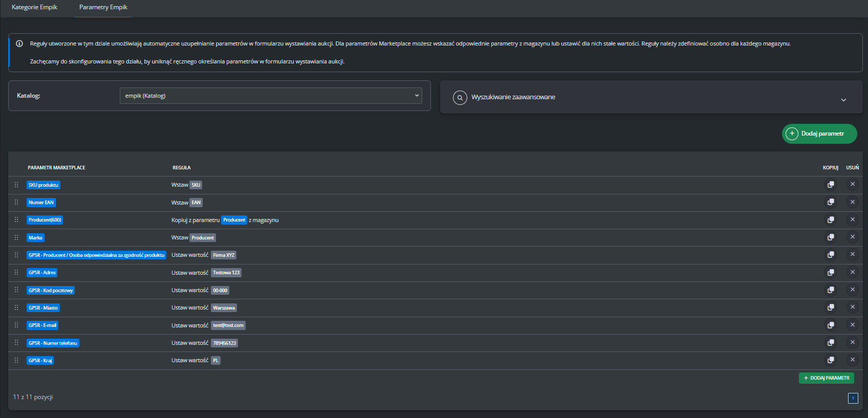Copy the GPSR - E-mail rule

pyautogui.click(x=831, y=325)
